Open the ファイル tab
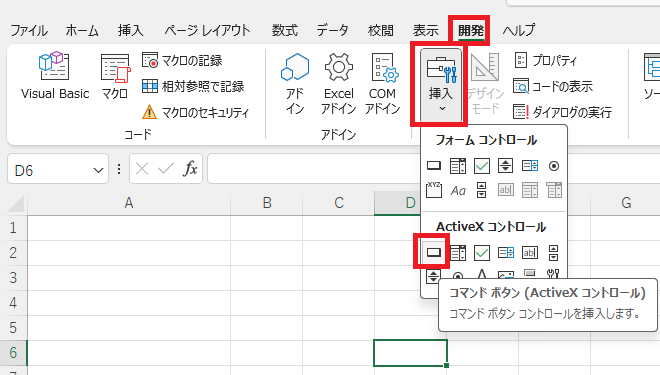 pos(29,30)
